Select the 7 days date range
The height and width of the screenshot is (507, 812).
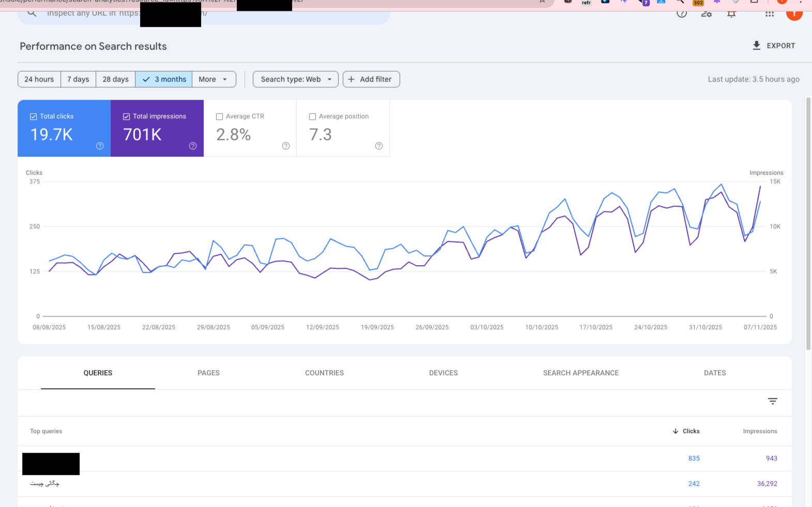pos(78,79)
